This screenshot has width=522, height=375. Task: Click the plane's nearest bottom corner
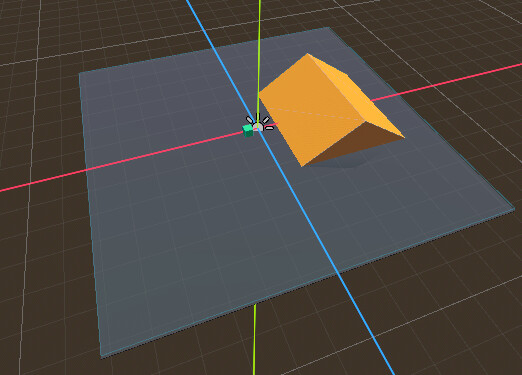tap(102, 357)
